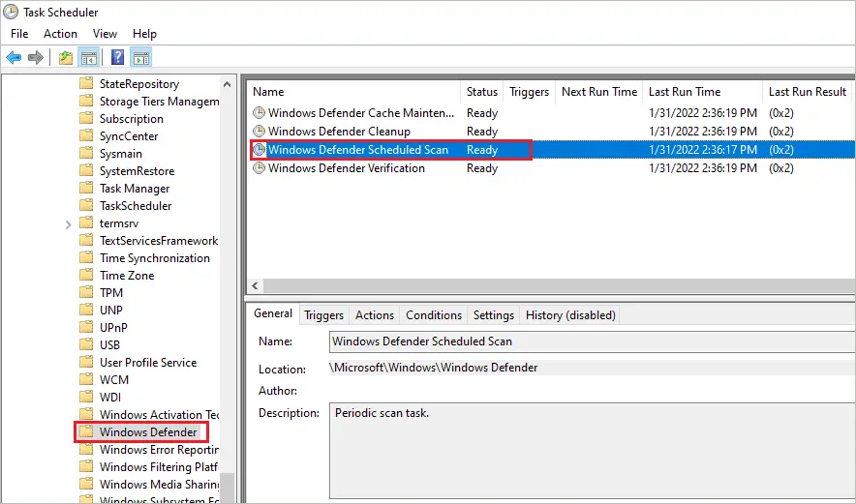
Task: Sort by Next Run Time column header
Action: (599, 92)
